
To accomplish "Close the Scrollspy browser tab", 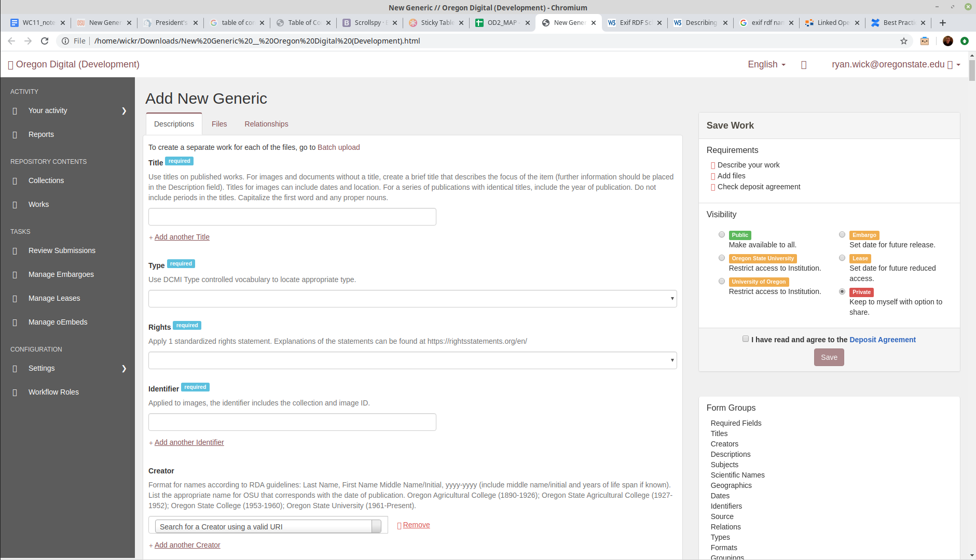I will pos(395,23).
